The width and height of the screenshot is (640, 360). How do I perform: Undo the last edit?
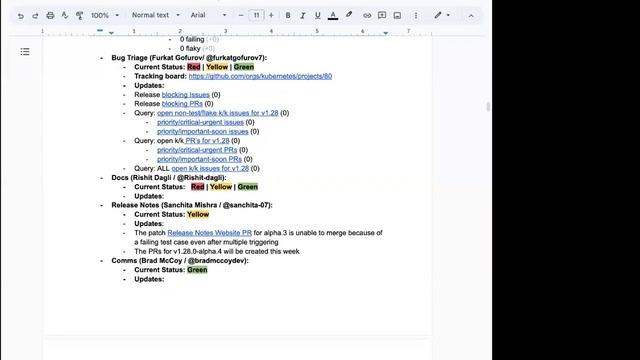pyautogui.click(x=20, y=16)
